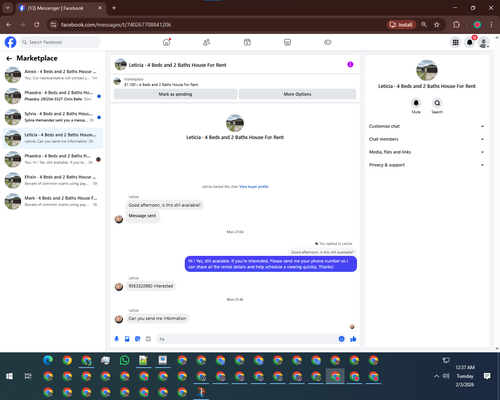Click message 'Can you send me information'
The image size is (500, 400).
(x=157, y=318)
